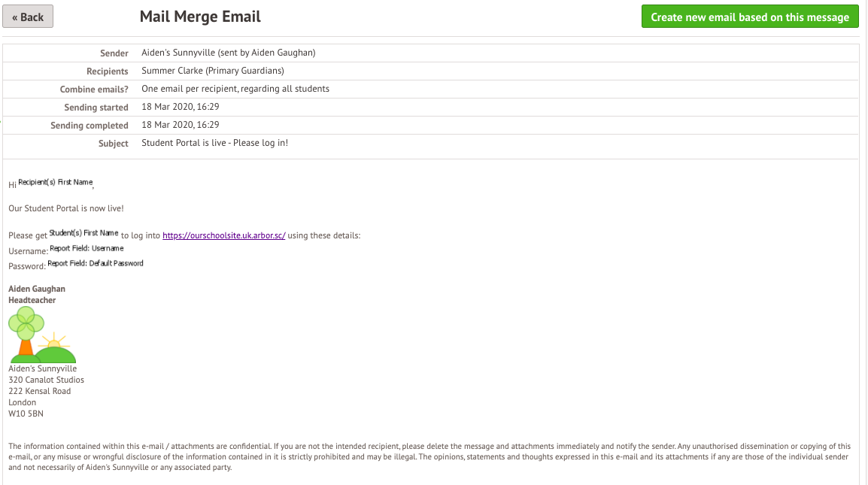868x485 pixels.
Task: Click the school tree and sun logo
Action: [41, 335]
